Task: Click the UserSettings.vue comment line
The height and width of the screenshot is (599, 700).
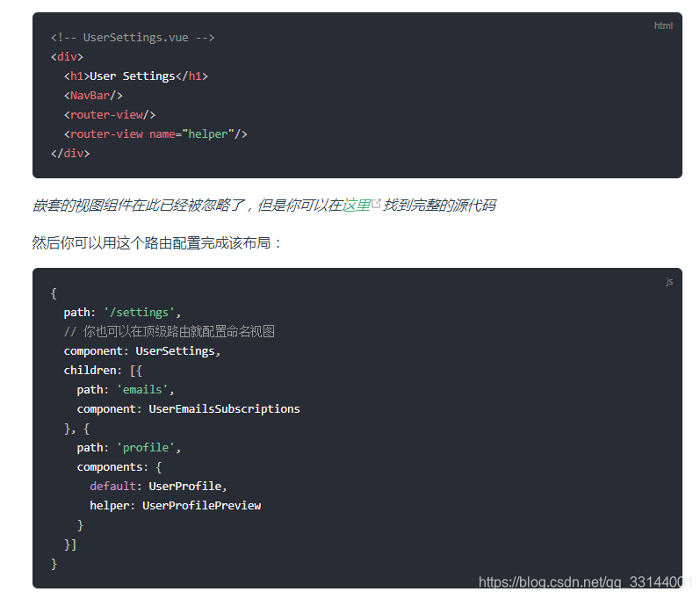Action: click(x=133, y=38)
